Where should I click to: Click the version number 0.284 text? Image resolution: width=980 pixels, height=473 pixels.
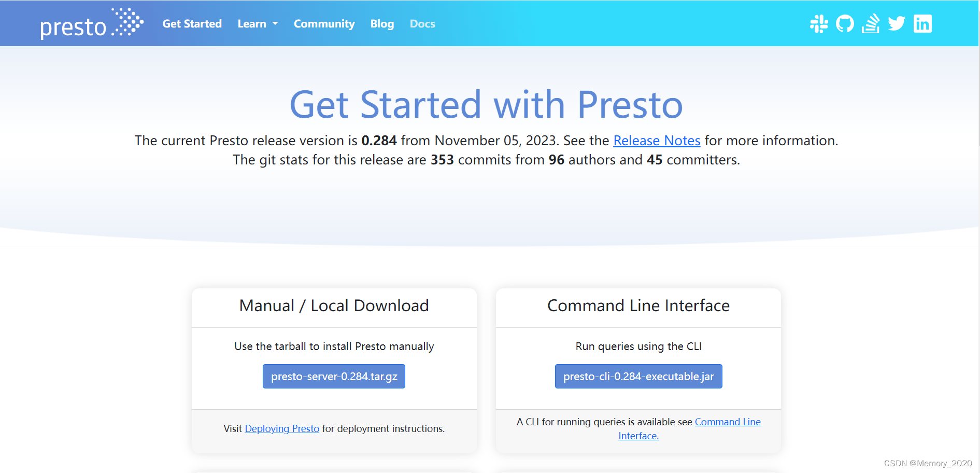(379, 141)
